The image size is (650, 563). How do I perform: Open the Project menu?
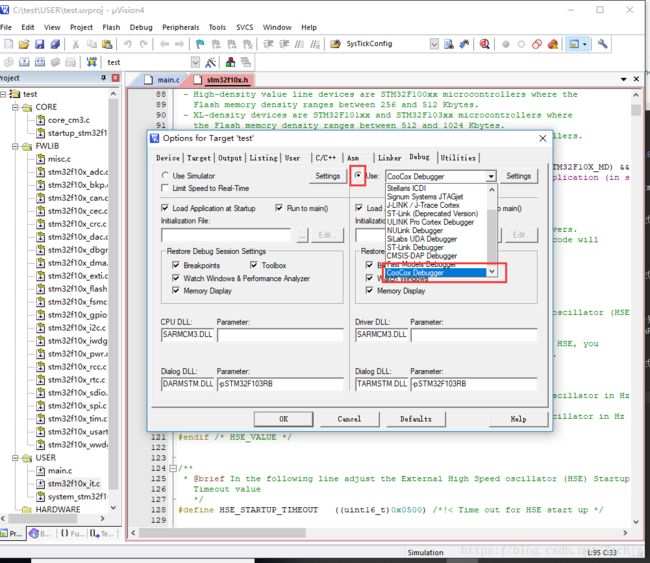pyautogui.click(x=81, y=27)
